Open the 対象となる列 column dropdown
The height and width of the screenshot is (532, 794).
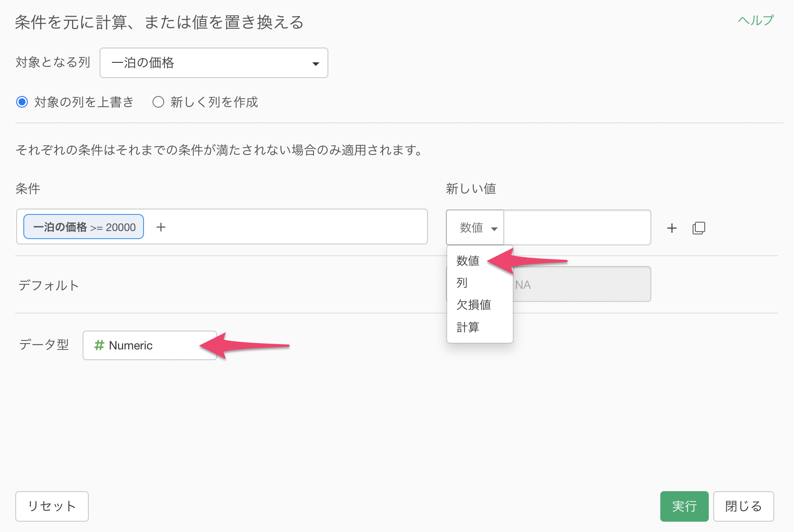214,63
